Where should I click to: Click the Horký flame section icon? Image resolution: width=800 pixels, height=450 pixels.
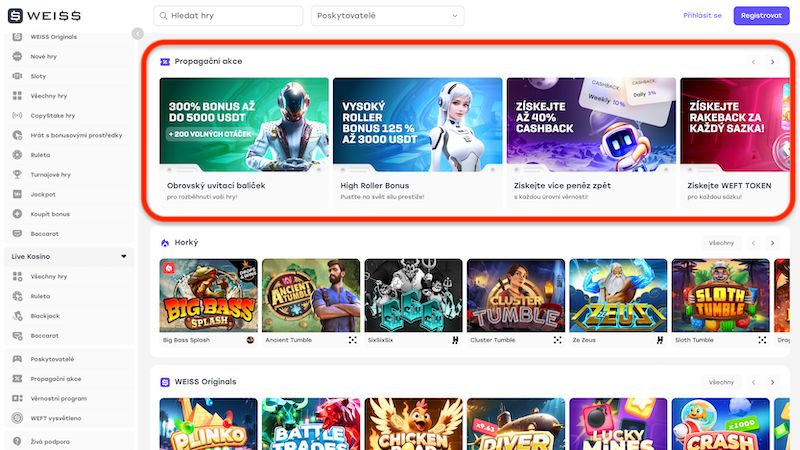tap(165, 243)
